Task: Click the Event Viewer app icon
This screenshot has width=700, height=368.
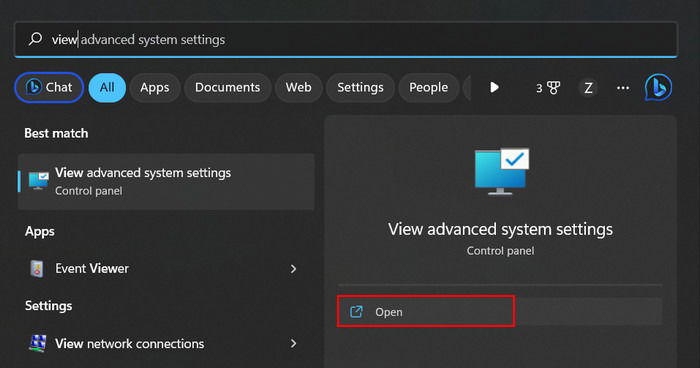Action: click(x=37, y=269)
